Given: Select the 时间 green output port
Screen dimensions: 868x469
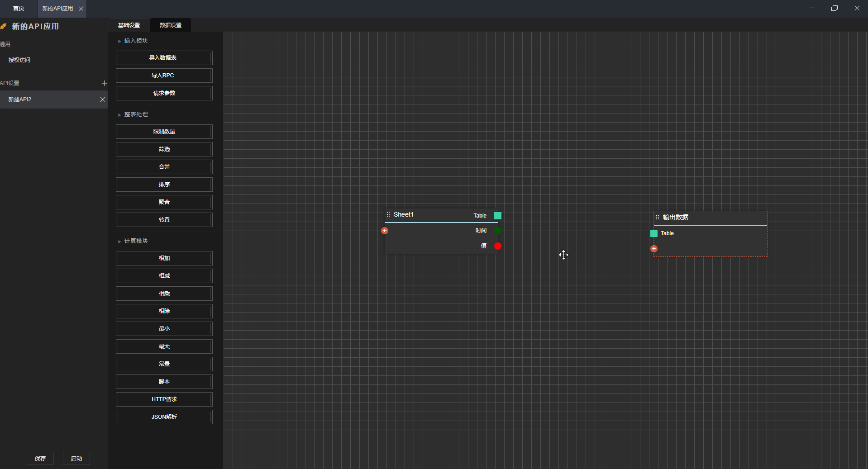Looking at the screenshot, I should (x=498, y=231).
